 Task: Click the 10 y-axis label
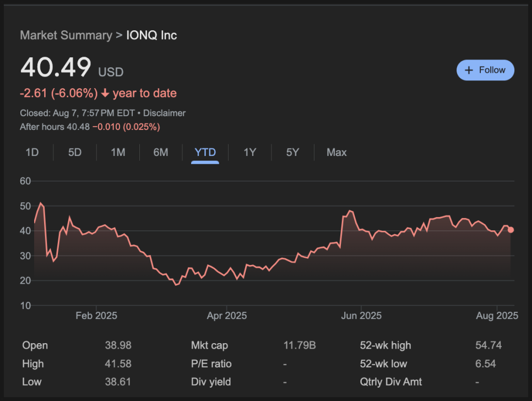click(25, 306)
